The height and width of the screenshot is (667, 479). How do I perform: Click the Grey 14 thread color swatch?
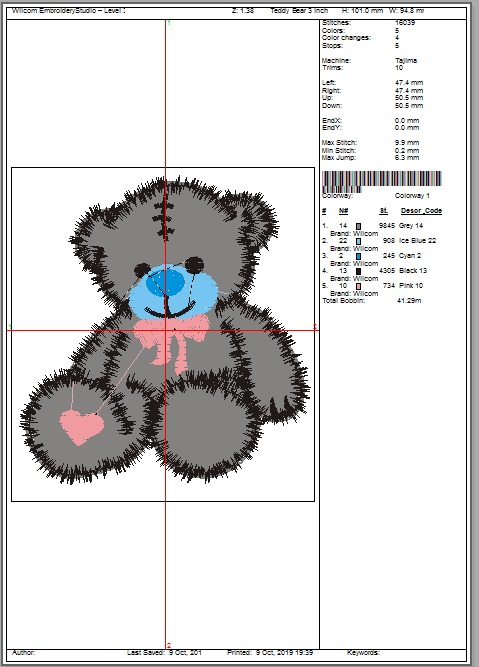358,226
